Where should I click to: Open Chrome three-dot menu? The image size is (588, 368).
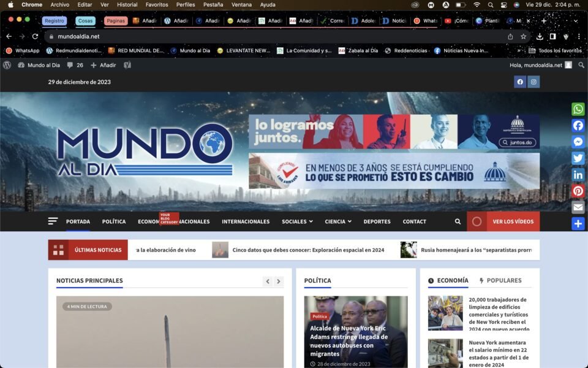click(579, 36)
